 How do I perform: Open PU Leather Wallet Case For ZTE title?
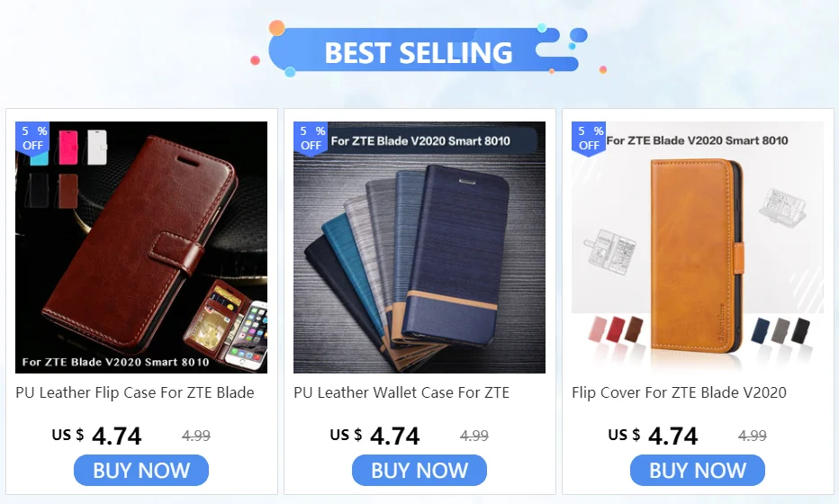pyautogui.click(x=401, y=392)
